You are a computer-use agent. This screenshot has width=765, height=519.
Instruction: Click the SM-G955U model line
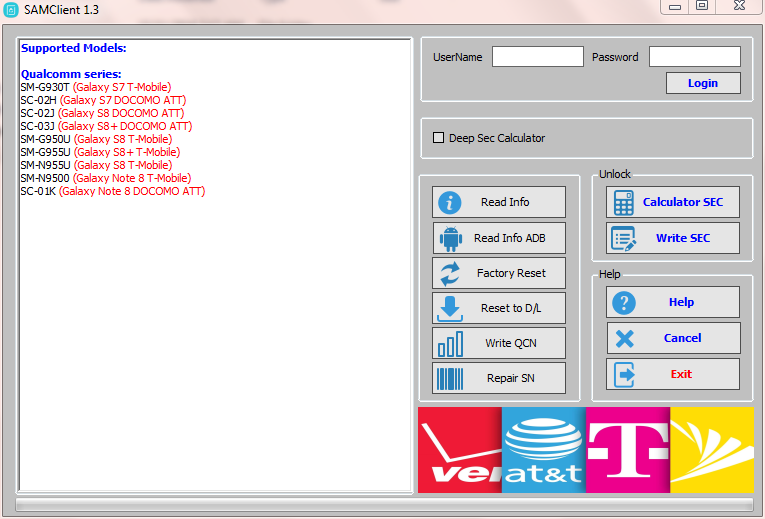100,152
